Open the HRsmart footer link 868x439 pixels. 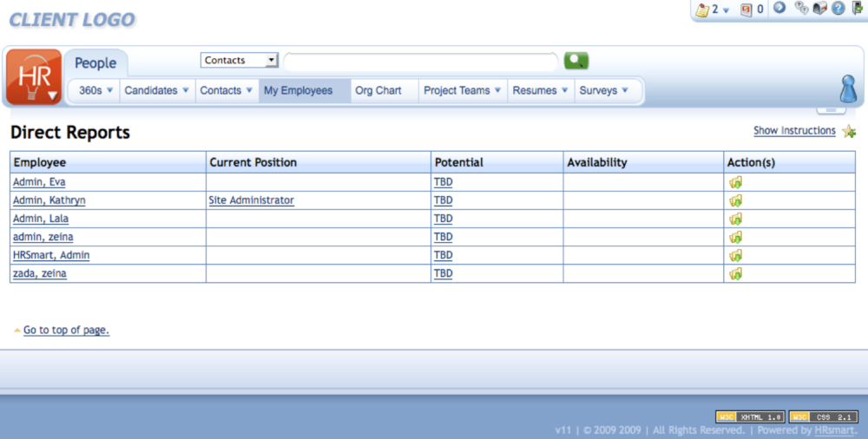click(x=836, y=429)
